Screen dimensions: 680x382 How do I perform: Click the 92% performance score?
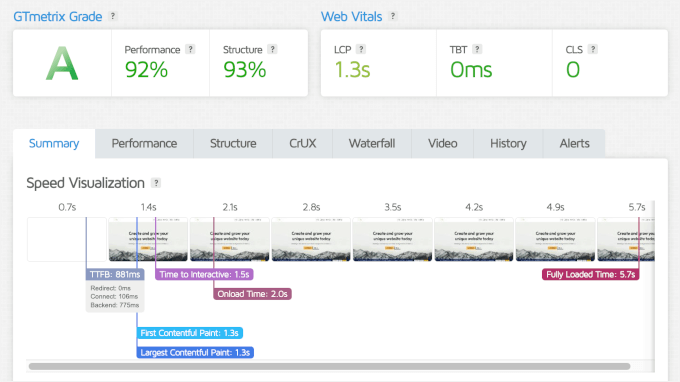pyautogui.click(x=146, y=70)
